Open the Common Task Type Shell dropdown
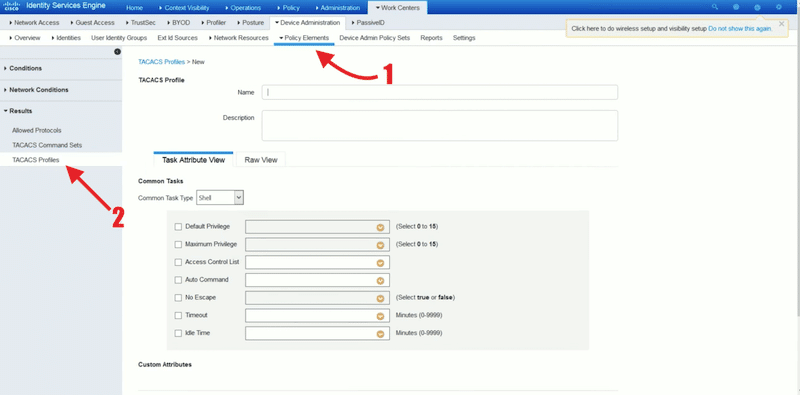800x395 pixels. tap(220, 198)
